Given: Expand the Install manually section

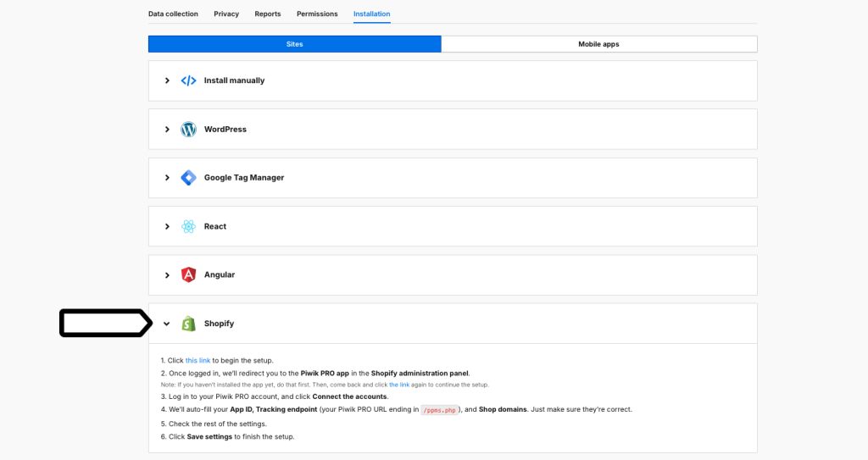Looking at the screenshot, I should click(x=167, y=80).
